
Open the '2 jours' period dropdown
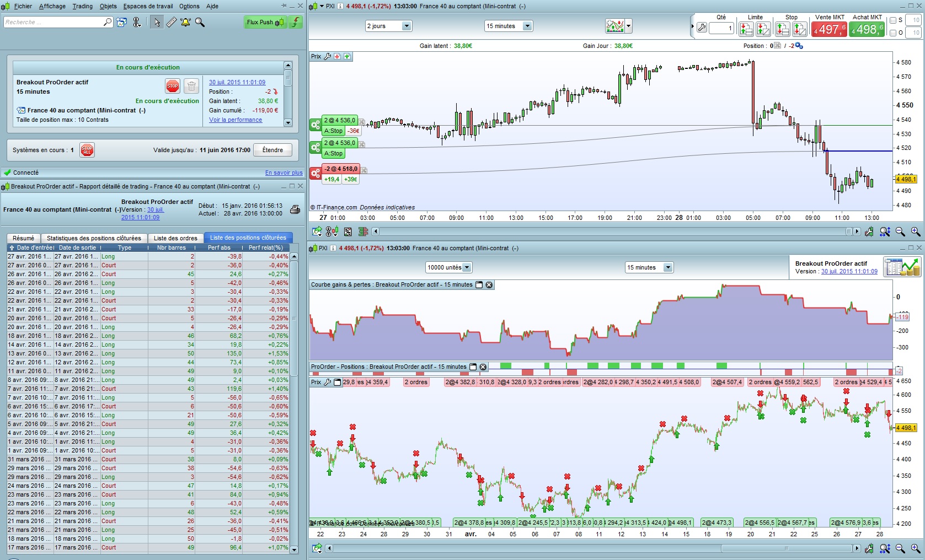[x=407, y=26]
